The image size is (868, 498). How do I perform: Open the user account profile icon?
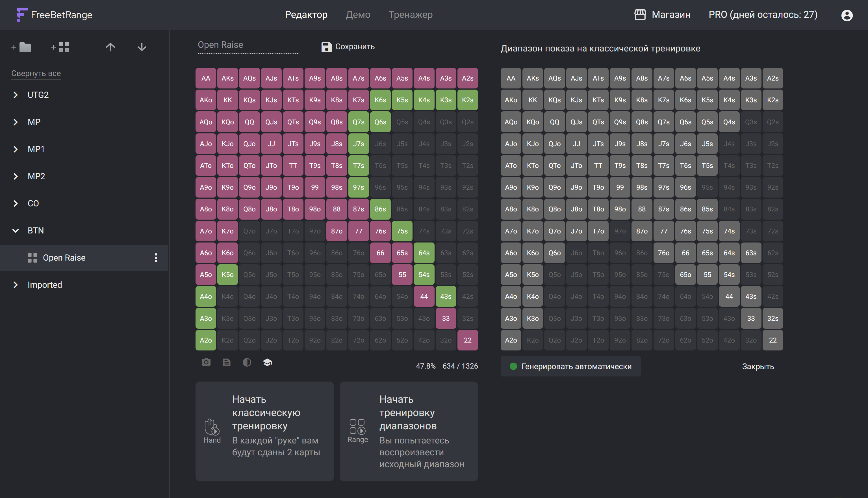pyautogui.click(x=847, y=15)
